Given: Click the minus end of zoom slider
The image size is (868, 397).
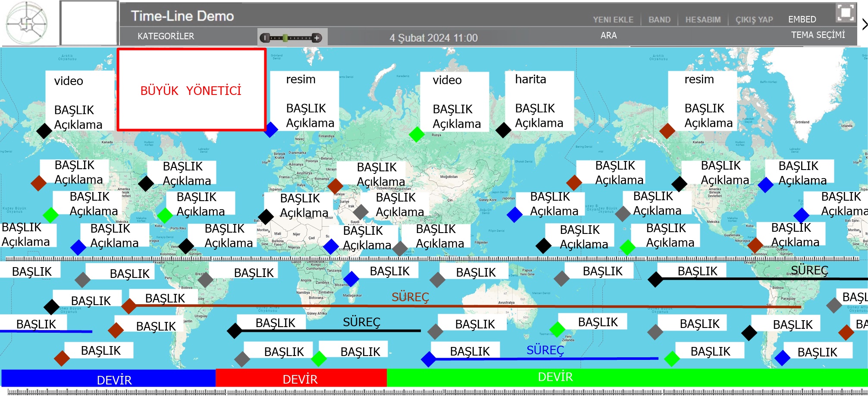Looking at the screenshot, I should pos(265,38).
